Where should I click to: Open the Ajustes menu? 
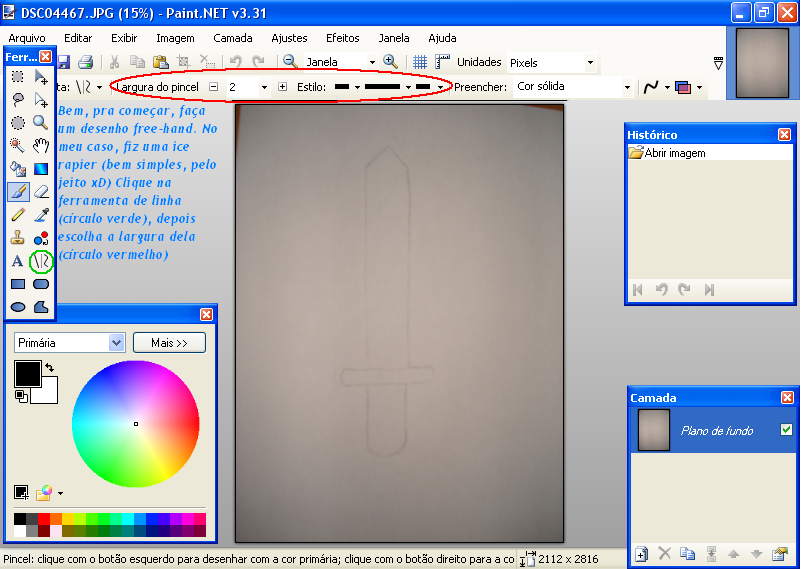tap(289, 38)
